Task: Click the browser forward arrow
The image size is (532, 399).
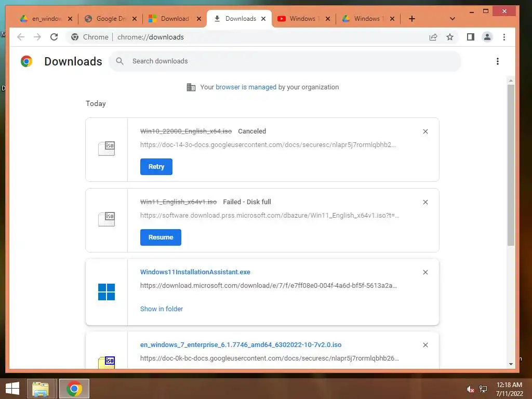Action: 37,37
